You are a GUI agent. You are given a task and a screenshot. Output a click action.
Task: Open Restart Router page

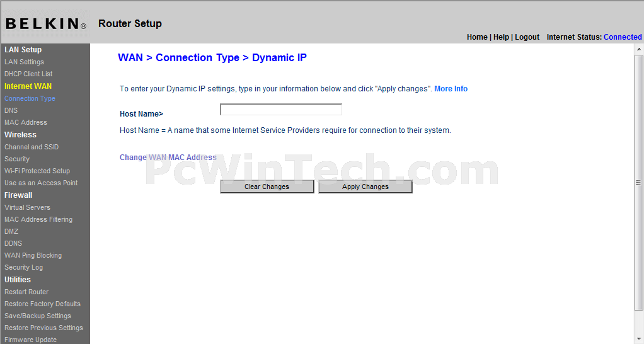[26, 292]
